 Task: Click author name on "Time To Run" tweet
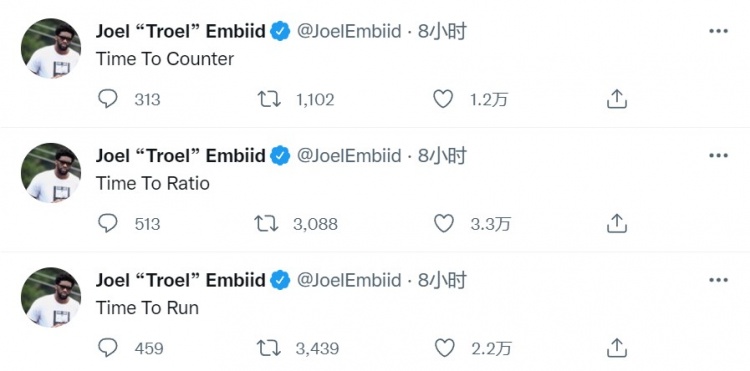[x=180, y=280]
